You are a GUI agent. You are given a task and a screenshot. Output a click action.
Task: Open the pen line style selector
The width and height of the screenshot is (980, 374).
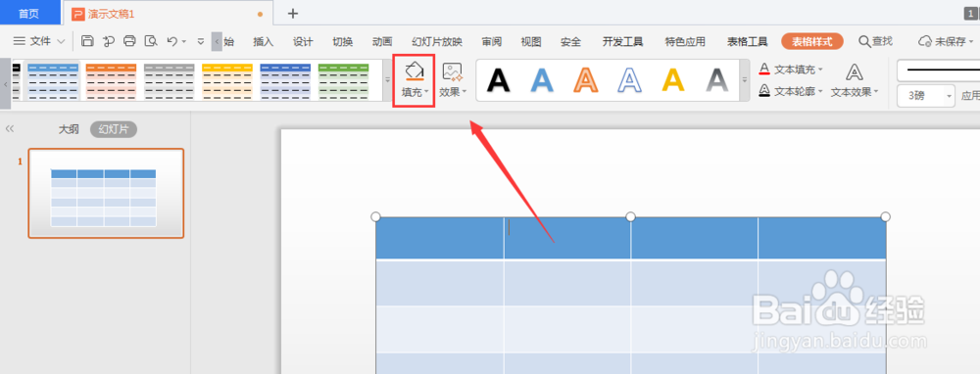coord(938,70)
